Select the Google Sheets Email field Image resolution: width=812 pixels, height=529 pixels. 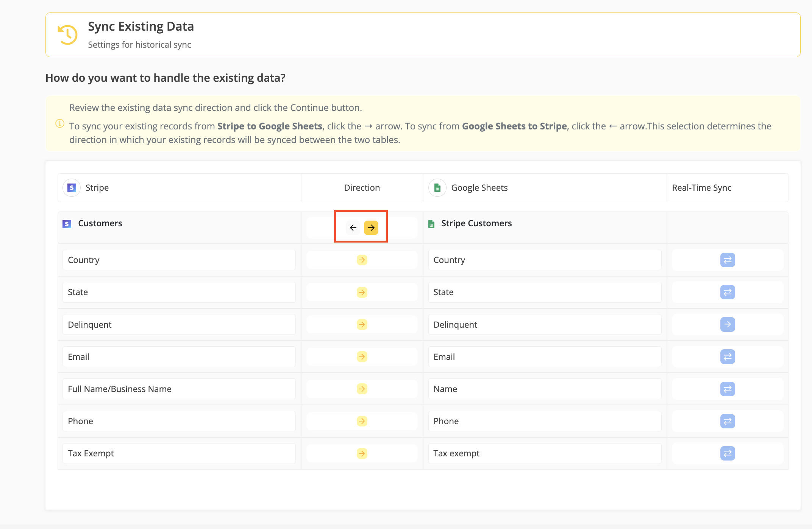click(545, 356)
